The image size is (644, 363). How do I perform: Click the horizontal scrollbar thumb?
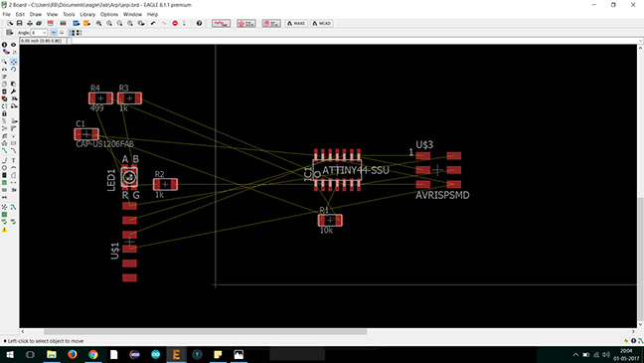coord(206,332)
